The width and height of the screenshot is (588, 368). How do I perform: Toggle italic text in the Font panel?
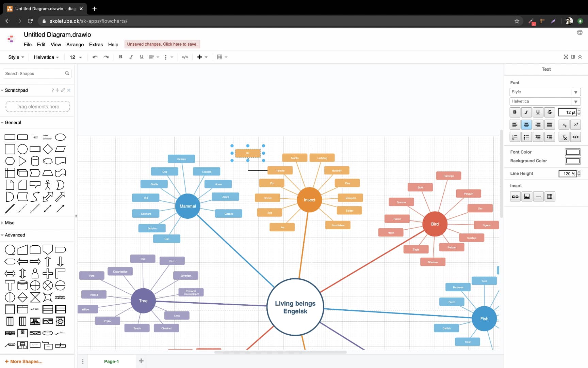click(526, 112)
